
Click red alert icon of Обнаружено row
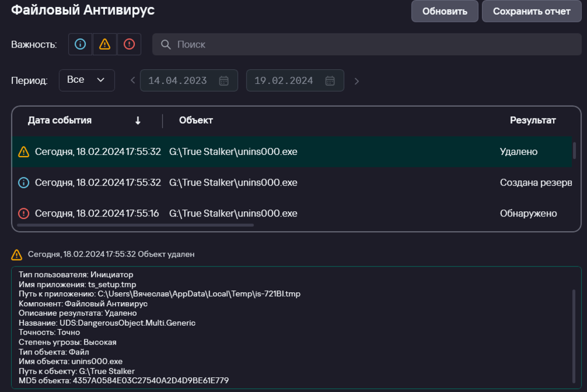tap(23, 214)
